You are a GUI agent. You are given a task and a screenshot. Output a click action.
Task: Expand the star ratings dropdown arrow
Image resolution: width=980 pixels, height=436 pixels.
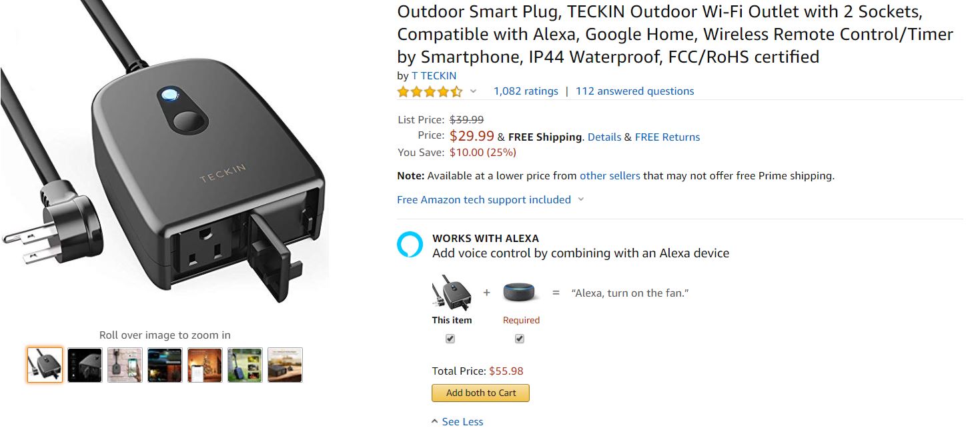point(474,91)
